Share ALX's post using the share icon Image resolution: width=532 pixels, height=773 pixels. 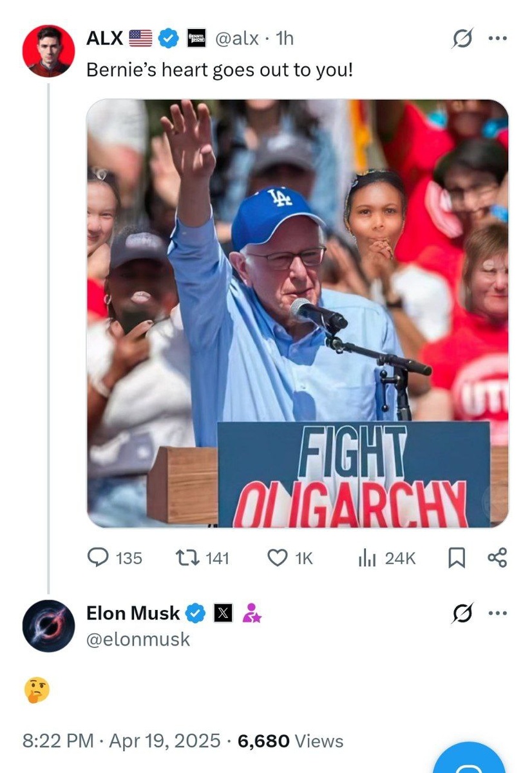[x=497, y=558]
